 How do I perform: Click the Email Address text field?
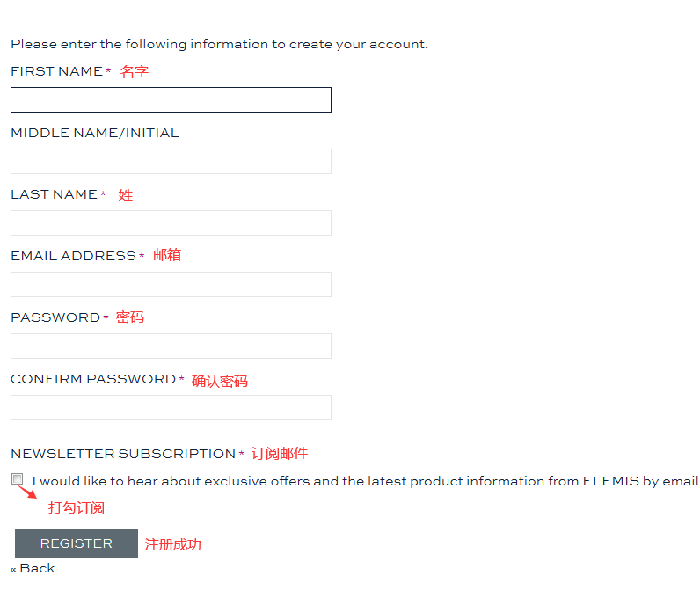coord(171,284)
